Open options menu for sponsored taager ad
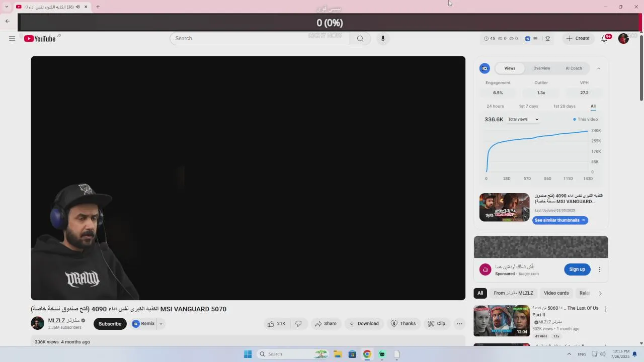The image size is (644, 362). click(x=599, y=269)
